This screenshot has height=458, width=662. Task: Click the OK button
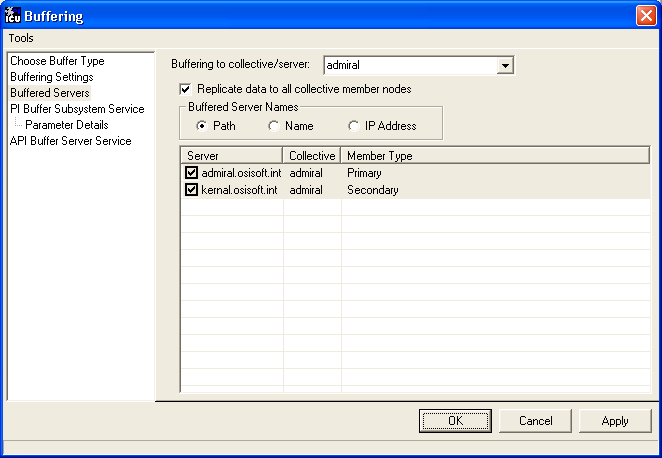[455, 420]
